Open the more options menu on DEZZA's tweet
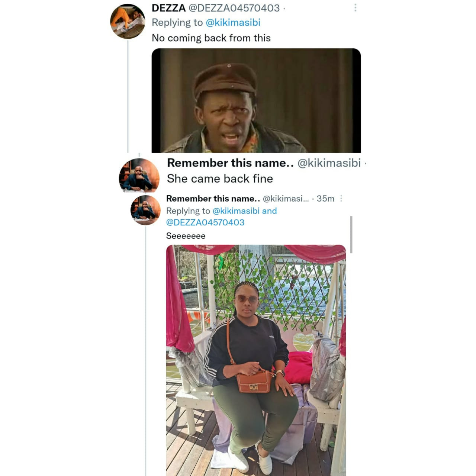Image resolution: width=476 pixels, height=476 pixels. click(356, 8)
